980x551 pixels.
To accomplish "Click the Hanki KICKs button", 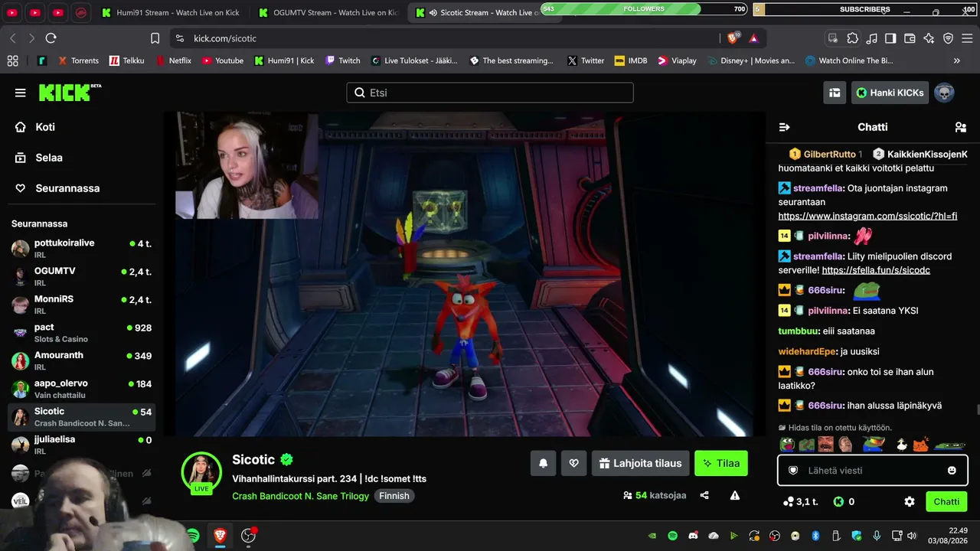I will click(x=890, y=93).
